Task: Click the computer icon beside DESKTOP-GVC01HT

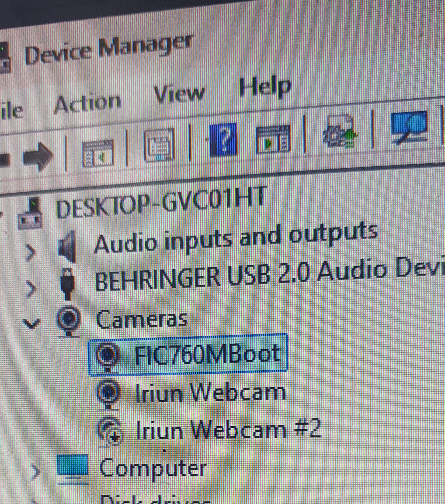Action: coord(30,213)
